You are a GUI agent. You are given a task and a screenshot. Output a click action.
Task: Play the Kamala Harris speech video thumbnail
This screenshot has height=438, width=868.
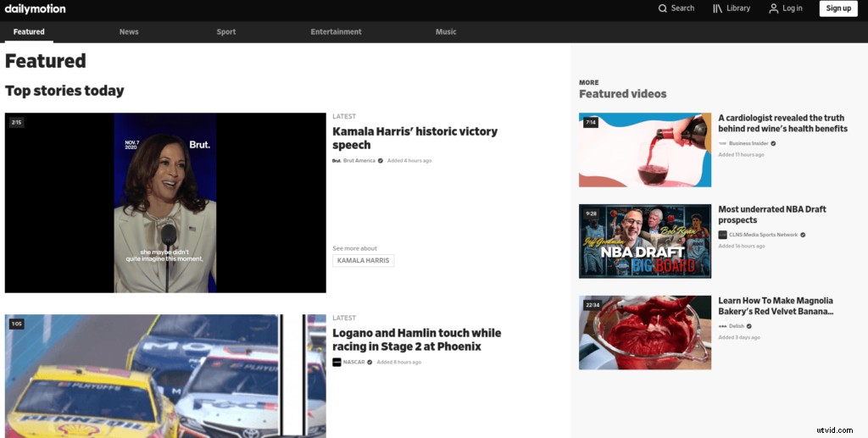pos(165,203)
